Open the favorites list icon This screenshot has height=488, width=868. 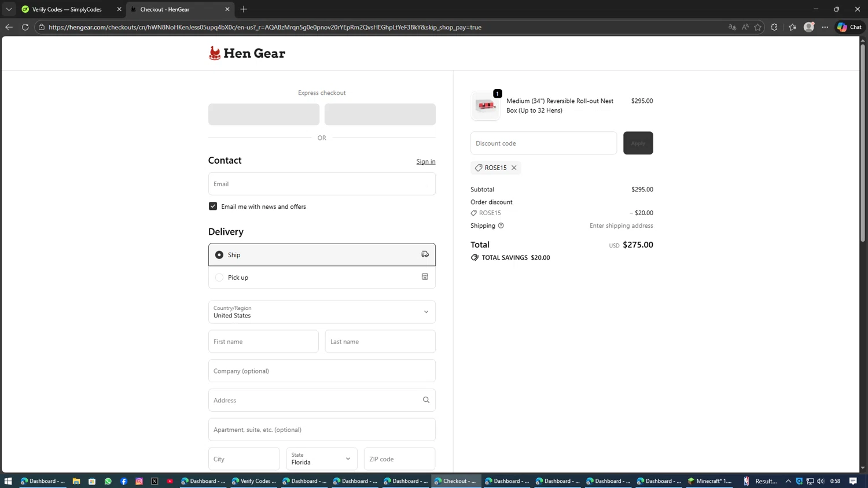[x=792, y=27]
